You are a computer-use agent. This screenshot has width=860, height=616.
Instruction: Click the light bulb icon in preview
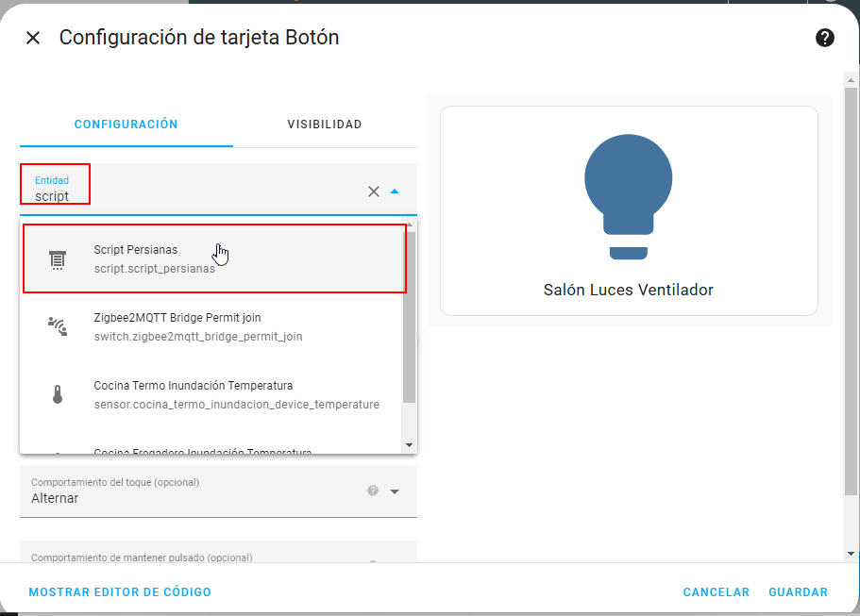coord(628,195)
